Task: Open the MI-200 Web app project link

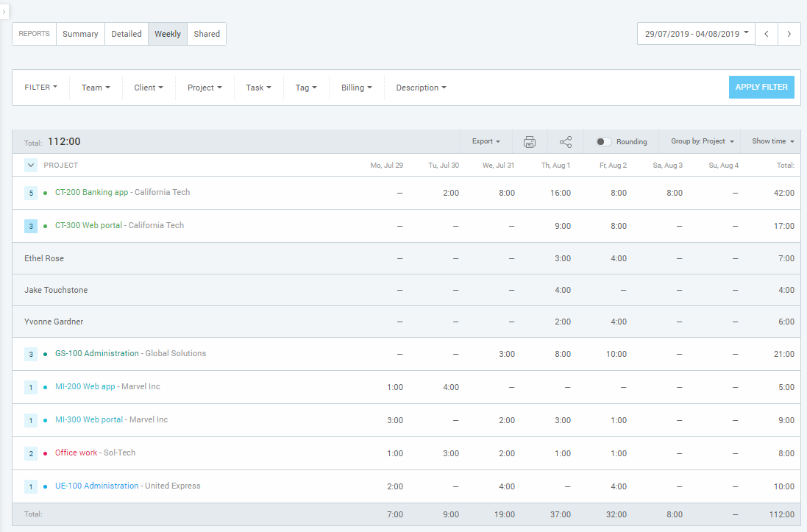Action: [x=85, y=386]
